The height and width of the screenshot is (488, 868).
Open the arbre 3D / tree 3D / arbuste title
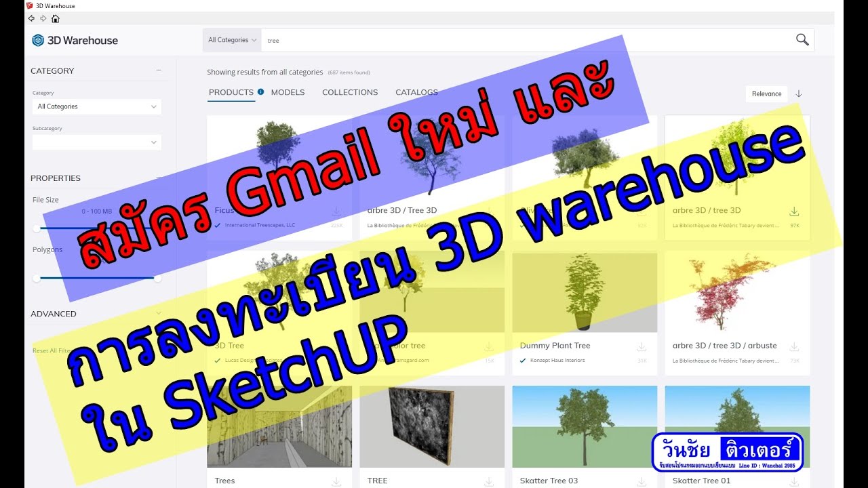(725, 346)
